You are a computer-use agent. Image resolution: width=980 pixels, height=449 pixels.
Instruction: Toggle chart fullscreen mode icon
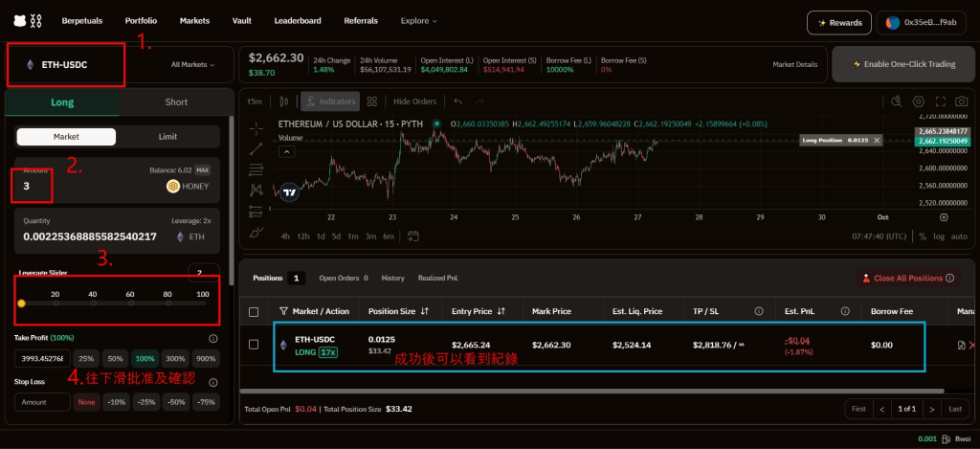pyautogui.click(x=942, y=101)
